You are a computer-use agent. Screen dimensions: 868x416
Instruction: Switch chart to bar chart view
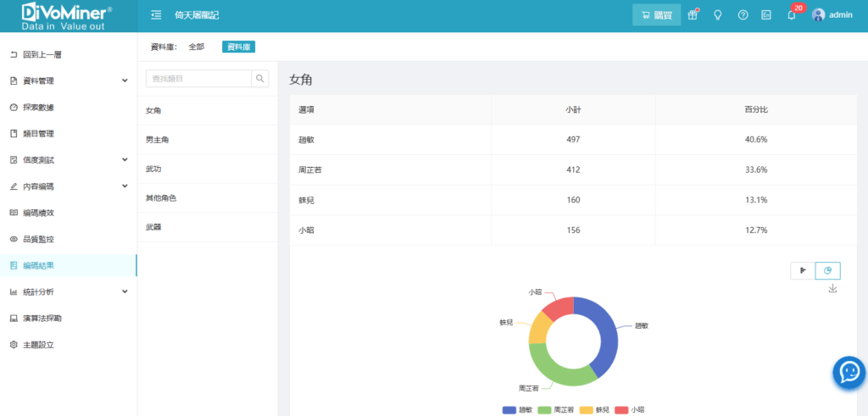pyautogui.click(x=803, y=270)
